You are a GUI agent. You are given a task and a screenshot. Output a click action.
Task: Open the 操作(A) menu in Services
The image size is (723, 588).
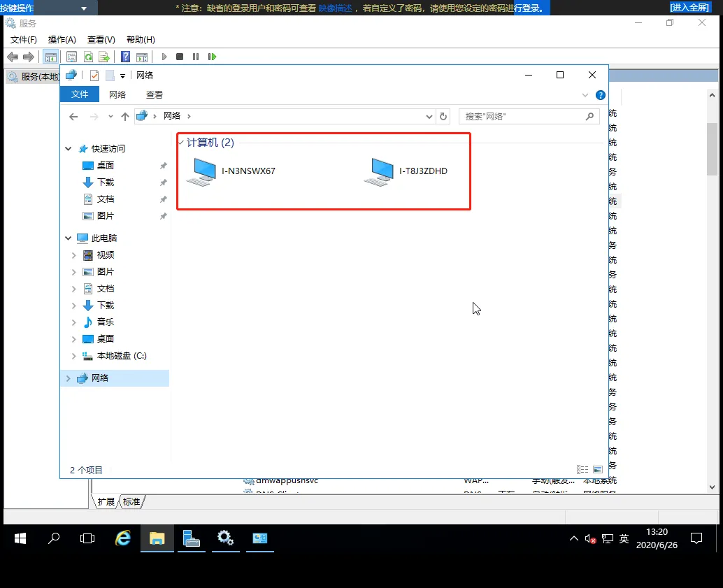(x=62, y=39)
